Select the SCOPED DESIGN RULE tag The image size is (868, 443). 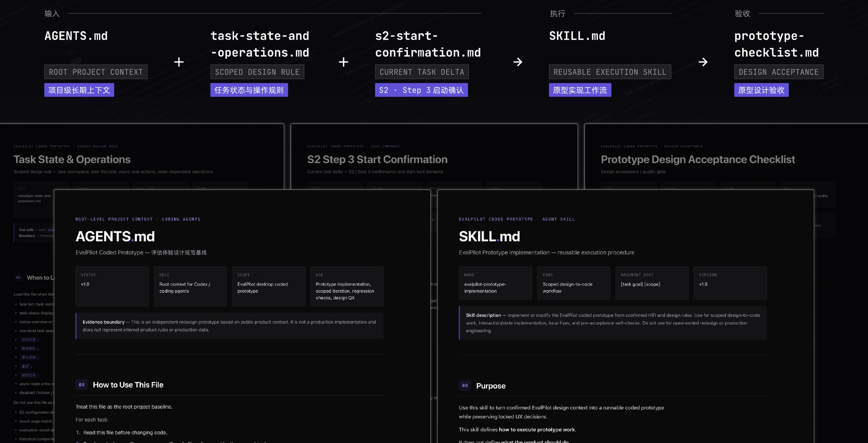[x=257, y=72]
